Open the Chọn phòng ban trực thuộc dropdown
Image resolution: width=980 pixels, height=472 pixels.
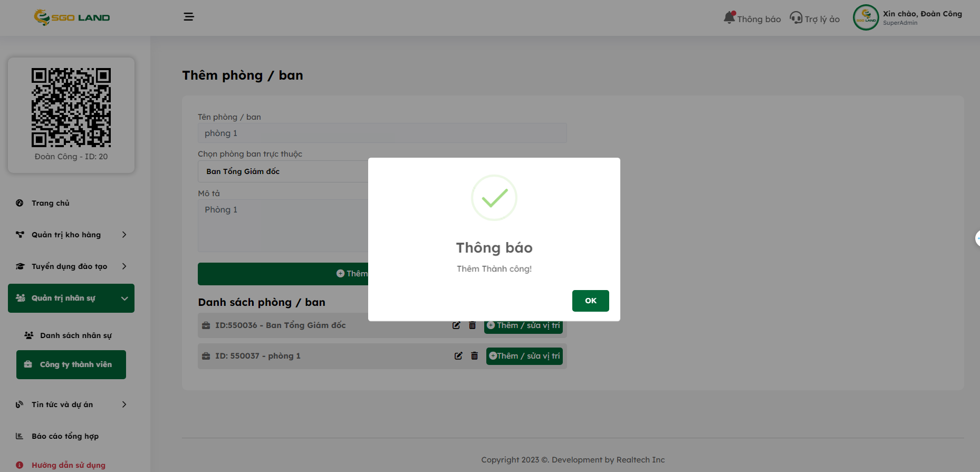pyautogui.click(x=283, y=171)
